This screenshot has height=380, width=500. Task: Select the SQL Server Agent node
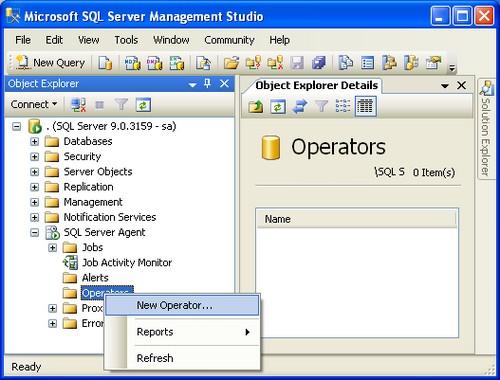click(x=104, y=232)
